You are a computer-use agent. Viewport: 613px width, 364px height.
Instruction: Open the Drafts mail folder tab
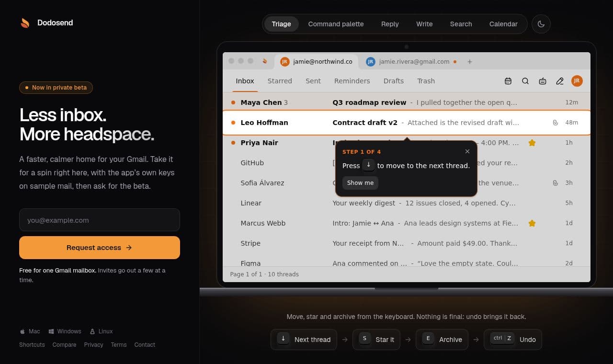point(394,81)
